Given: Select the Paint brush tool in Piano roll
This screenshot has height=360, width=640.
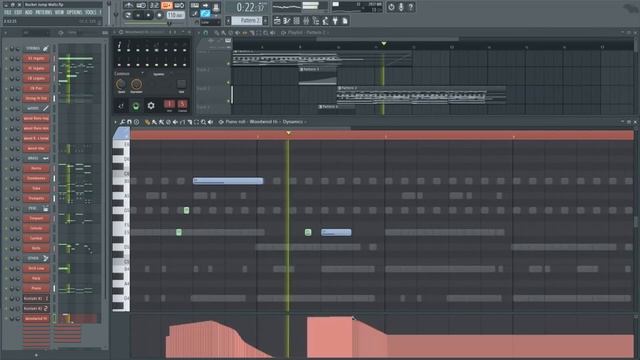Looking at the screenshot, I should [154, 122].
